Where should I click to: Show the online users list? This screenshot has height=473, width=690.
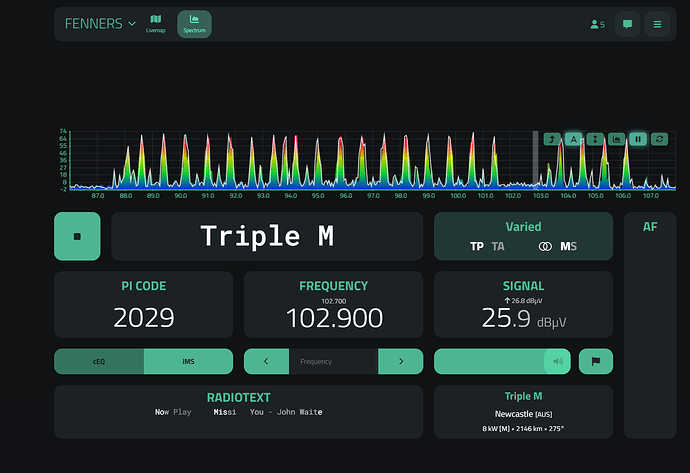[x=597, y=24]
